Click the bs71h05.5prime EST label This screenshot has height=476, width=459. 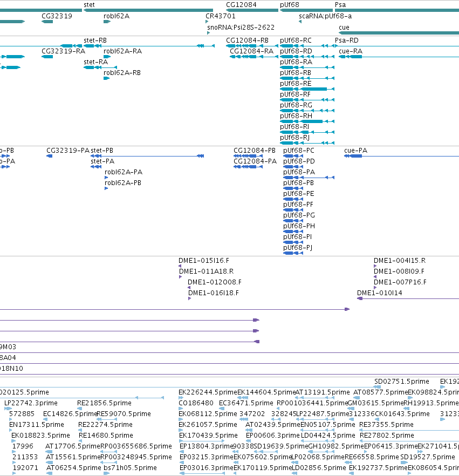[130, 468]
